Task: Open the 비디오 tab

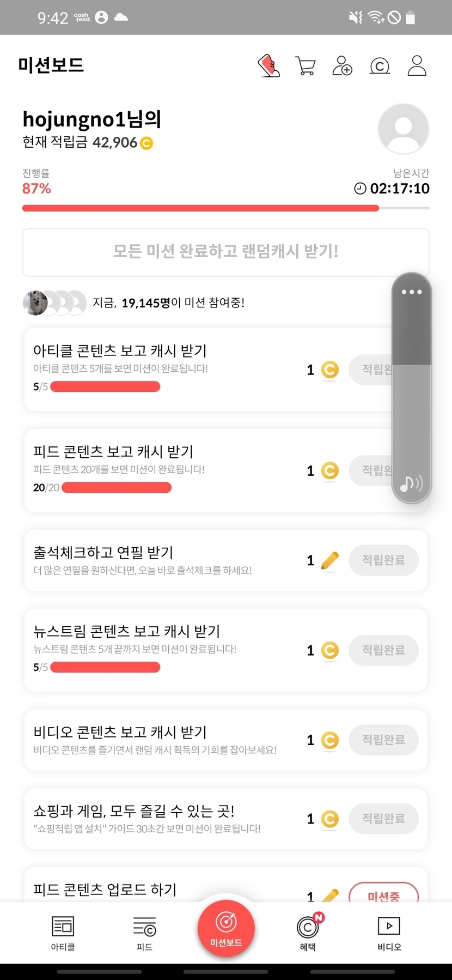Action: click(x=389, y=933)
